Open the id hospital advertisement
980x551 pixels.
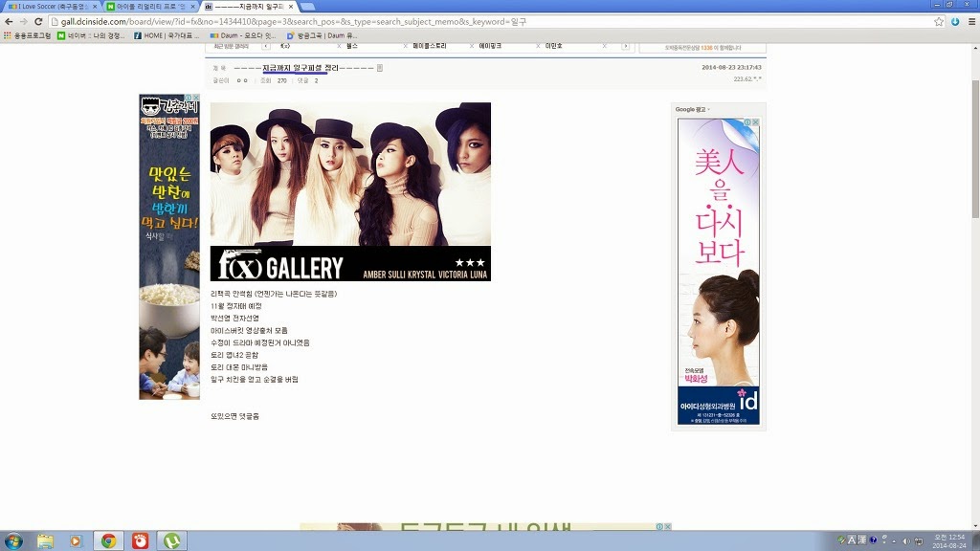(719, 272)
